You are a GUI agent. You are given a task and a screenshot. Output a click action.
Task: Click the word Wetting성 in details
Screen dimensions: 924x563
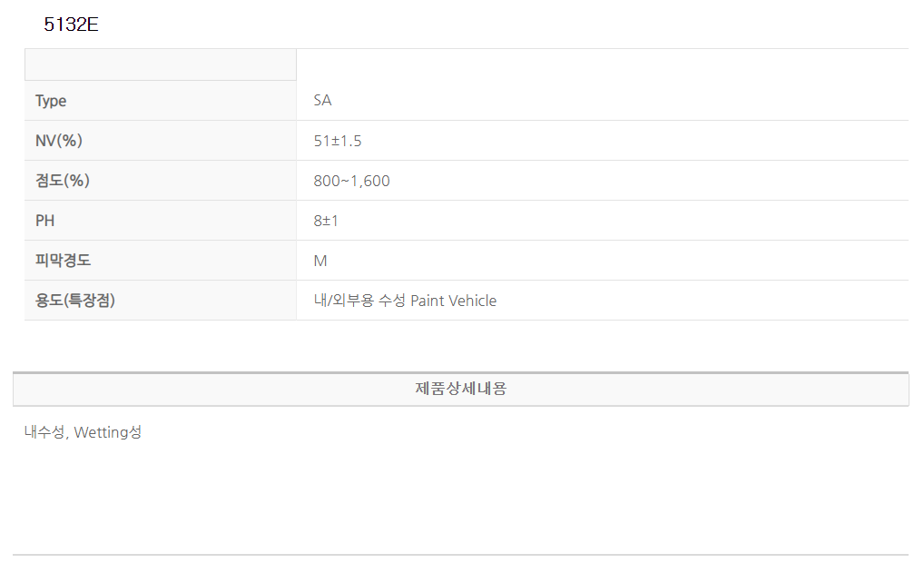pyautogui.click(x=108, y=432)
